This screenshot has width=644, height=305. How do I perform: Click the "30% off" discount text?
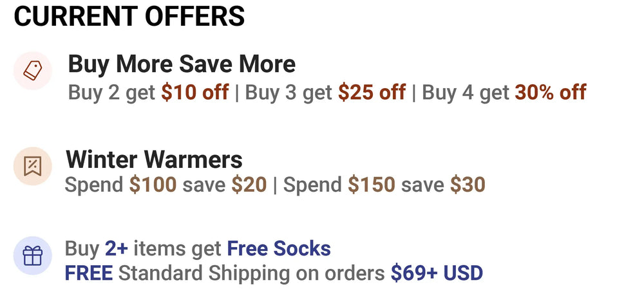pyautogui.click(x=550, y=93)
